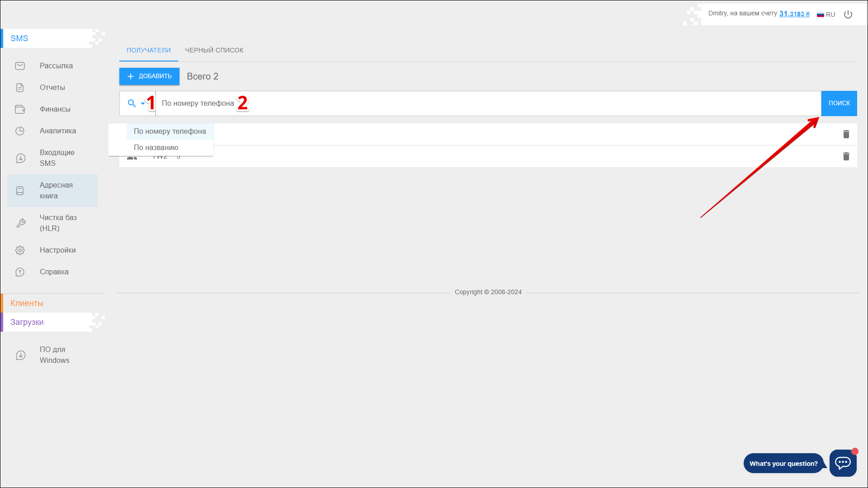
Task: Click the Входящие SMS download icon
Action: [21, 158]
